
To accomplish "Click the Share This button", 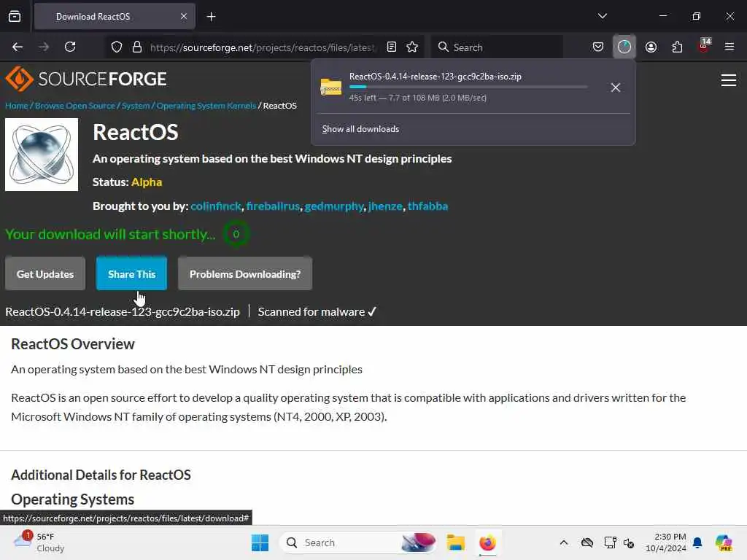I will coord(131,274).
